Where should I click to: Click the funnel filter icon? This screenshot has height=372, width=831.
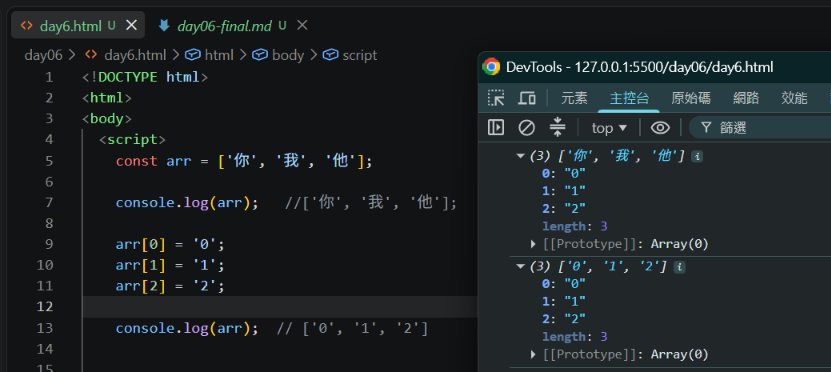click(x=706, y=128)
